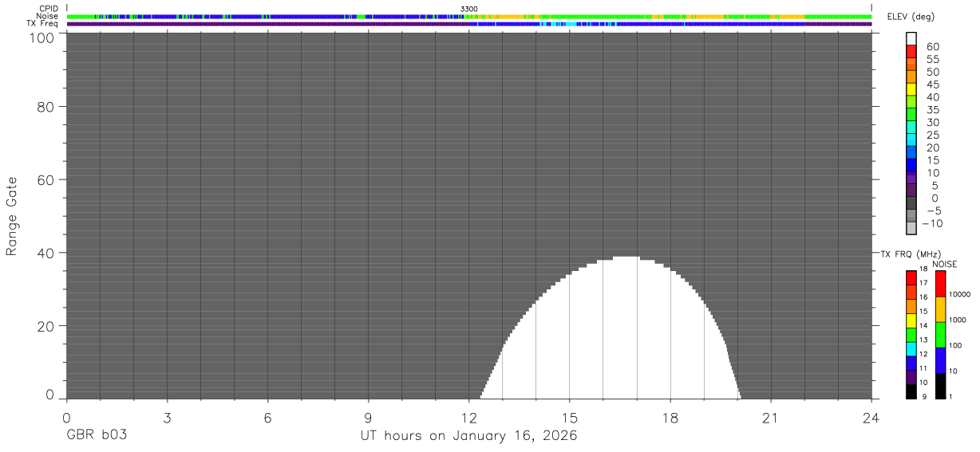Select green TX FRQ swatch between 13 and 14
This screenshot has height=452, width=980.
tap(911, 334)
